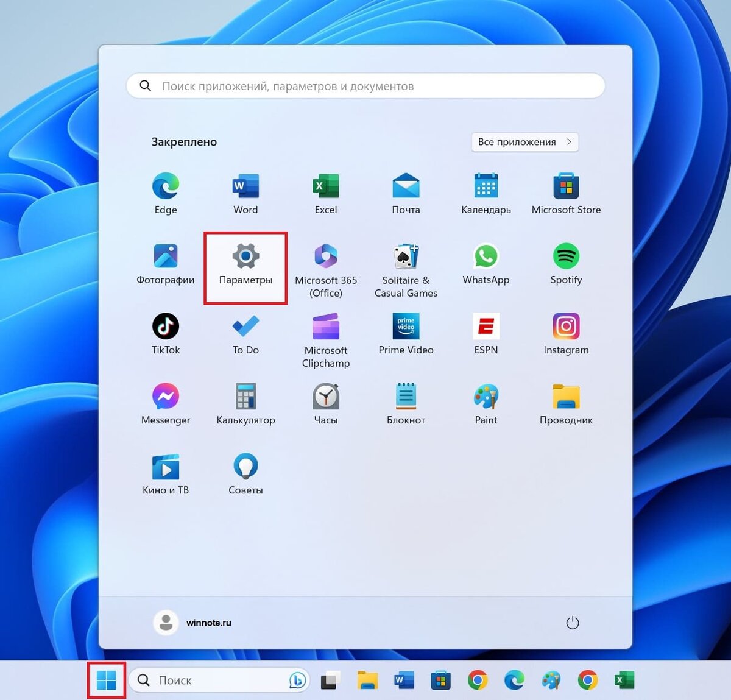
Task: Open the power options button
Action: point(572,623)
